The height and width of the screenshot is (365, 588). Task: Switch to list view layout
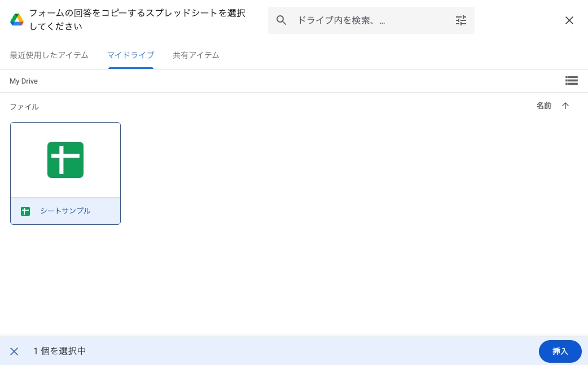(572, 80)
